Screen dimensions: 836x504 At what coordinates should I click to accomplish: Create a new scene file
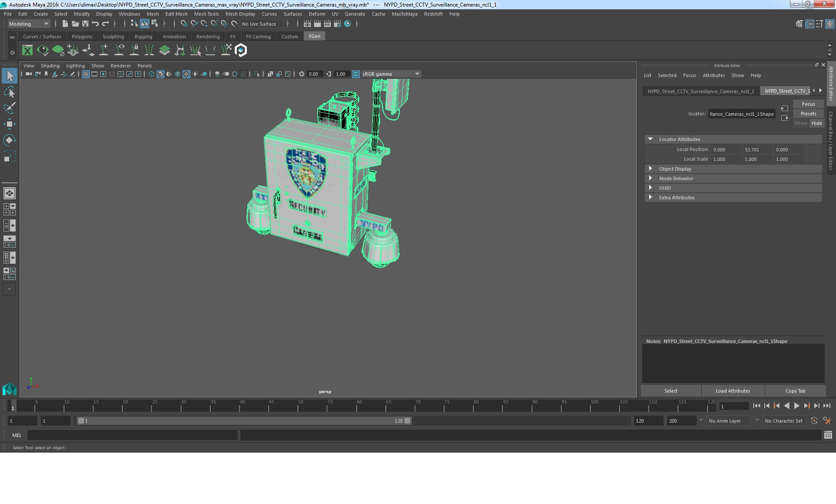65,24
